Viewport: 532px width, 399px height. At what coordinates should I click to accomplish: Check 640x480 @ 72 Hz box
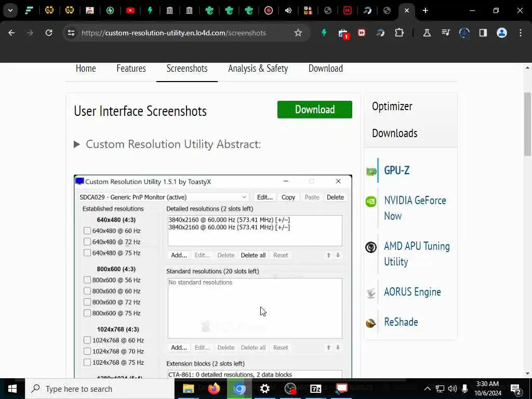click(x=87, y=242)
